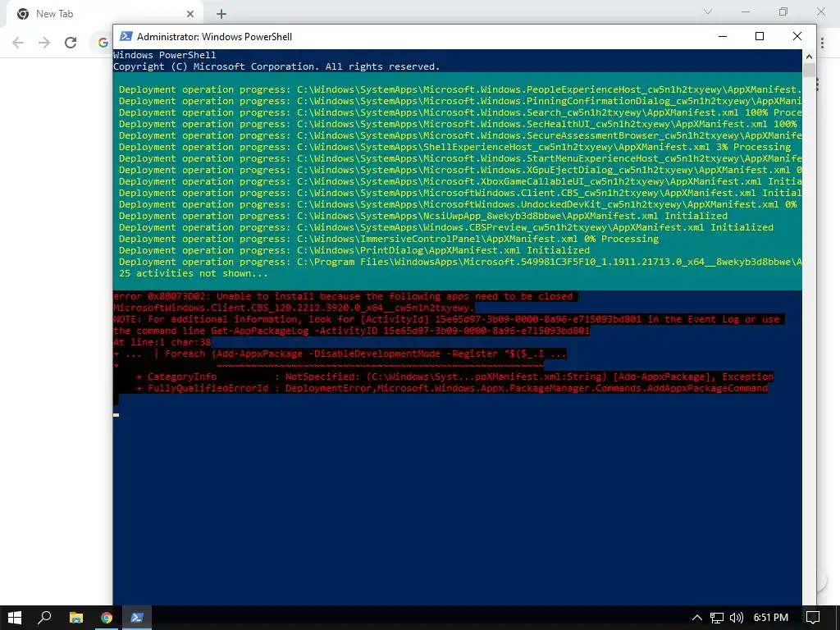The image size is (840, 630).
Task: Click the PrintDialog AppXManifest progress line
Action: pos(354,250)
